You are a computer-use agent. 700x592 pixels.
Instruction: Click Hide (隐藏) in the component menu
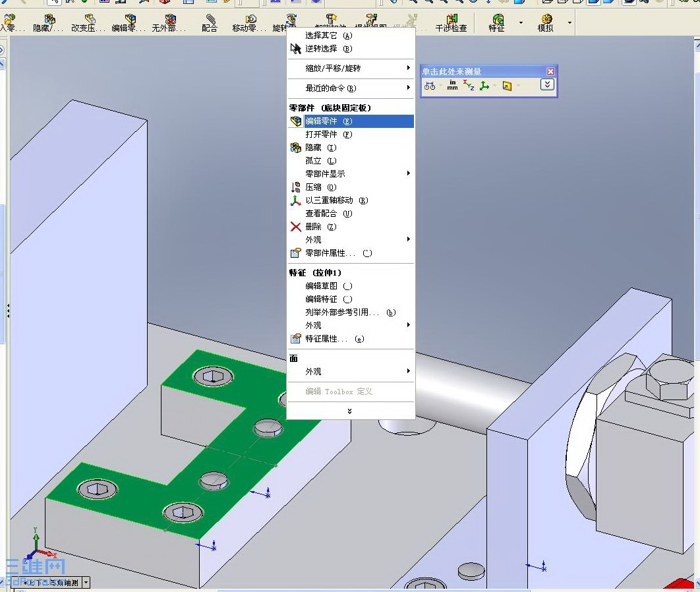pyautogui.click(x=351, y=147)
